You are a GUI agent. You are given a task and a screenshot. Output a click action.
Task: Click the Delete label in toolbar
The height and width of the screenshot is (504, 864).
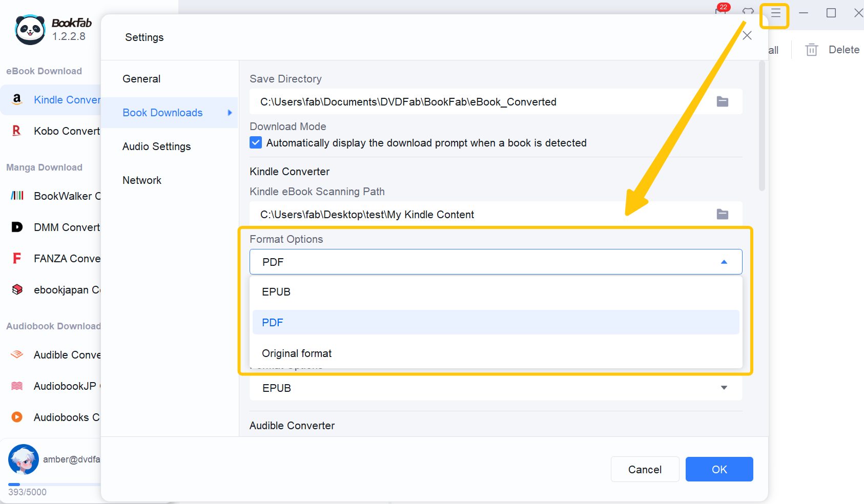(844, 50)
